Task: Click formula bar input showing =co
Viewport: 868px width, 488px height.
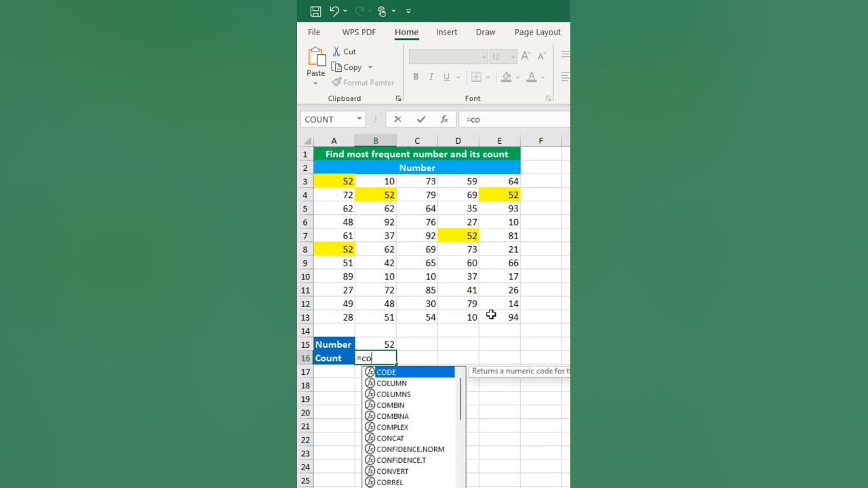Action: 514,119
